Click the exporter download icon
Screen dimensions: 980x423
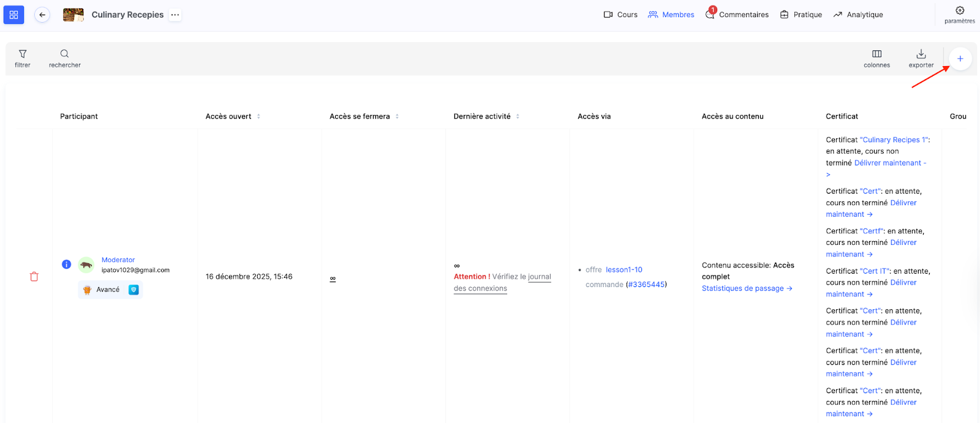(921, 54)
